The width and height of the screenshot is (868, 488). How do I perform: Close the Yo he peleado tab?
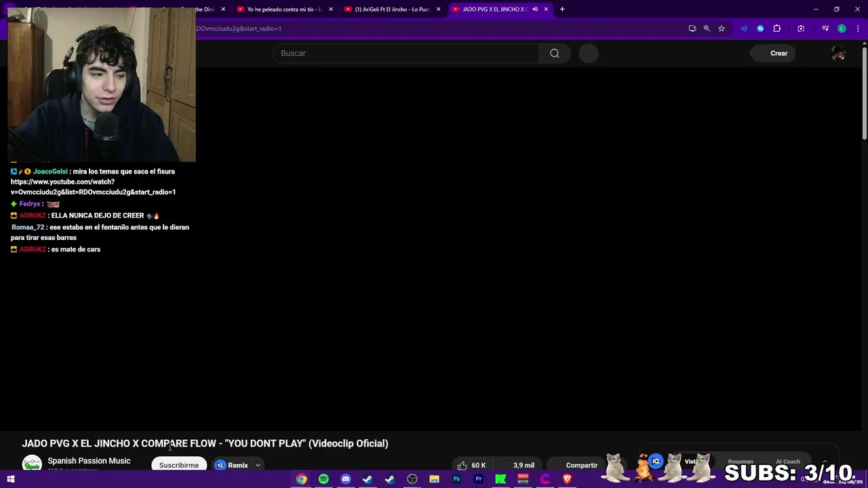click(x=331, y=9)
